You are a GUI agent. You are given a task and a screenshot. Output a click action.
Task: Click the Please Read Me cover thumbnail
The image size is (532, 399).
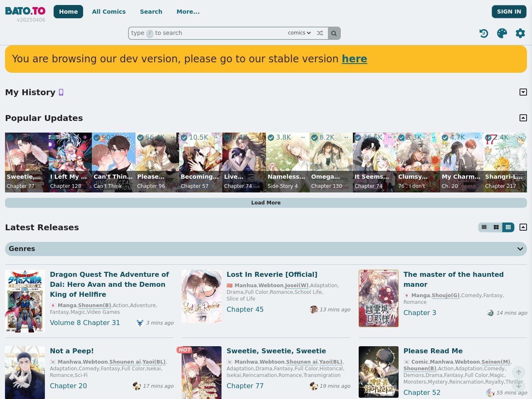pos(379,372)
